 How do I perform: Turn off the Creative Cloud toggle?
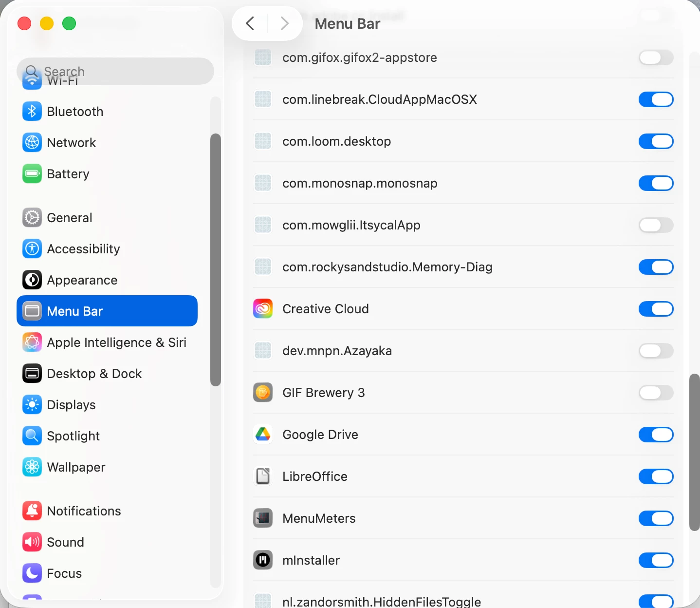[656, 309]
